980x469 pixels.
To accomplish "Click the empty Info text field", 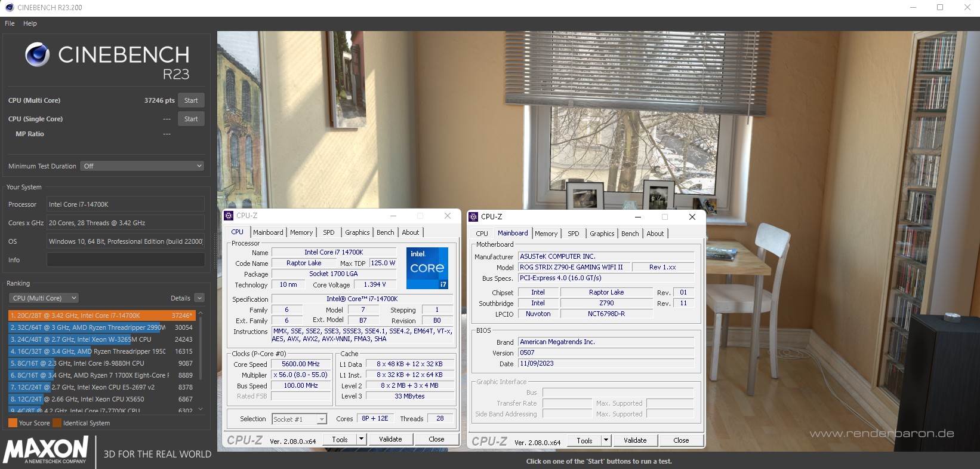I will (x=125, y=260).
